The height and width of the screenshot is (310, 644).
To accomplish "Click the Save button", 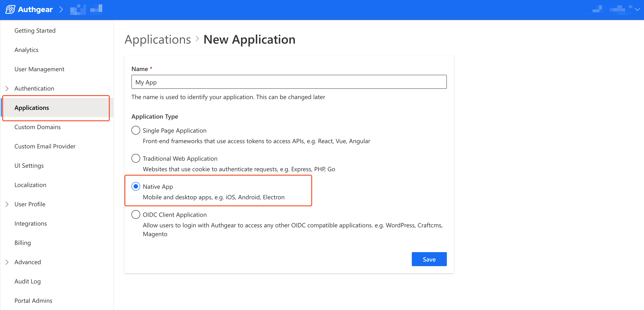I will [x=429, y=259].
